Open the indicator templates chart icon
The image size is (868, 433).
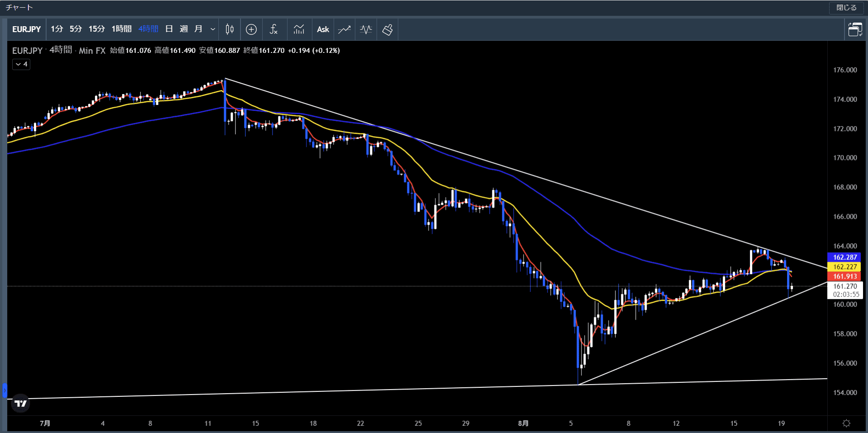(299, 29)
